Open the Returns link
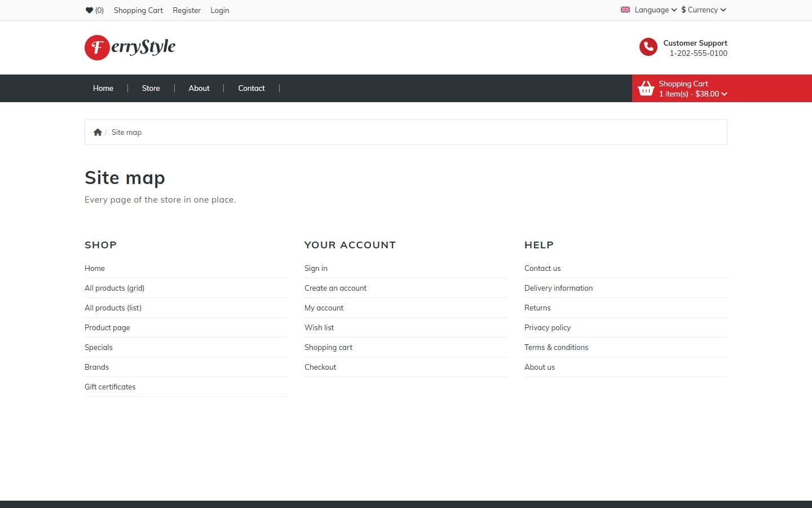The width and height of the screenshot is (812, 508). coord(537,308)
